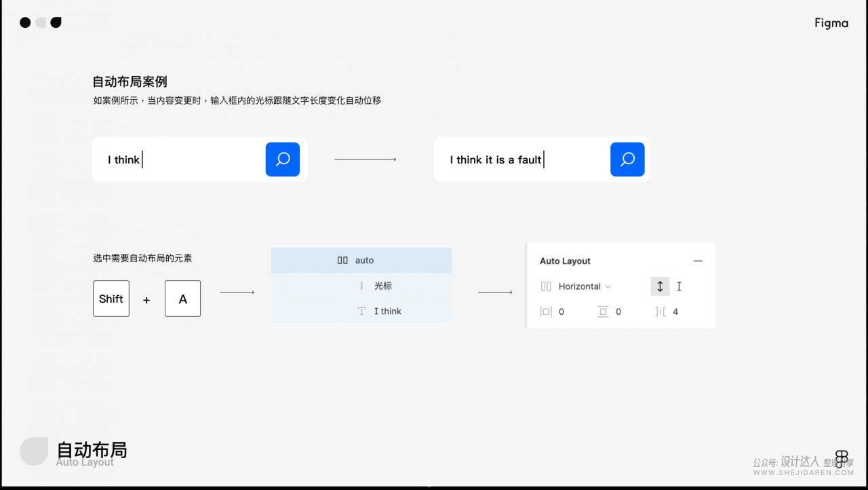Select the "I think" text layer row
868x490 pixels.
pos(361,311)
